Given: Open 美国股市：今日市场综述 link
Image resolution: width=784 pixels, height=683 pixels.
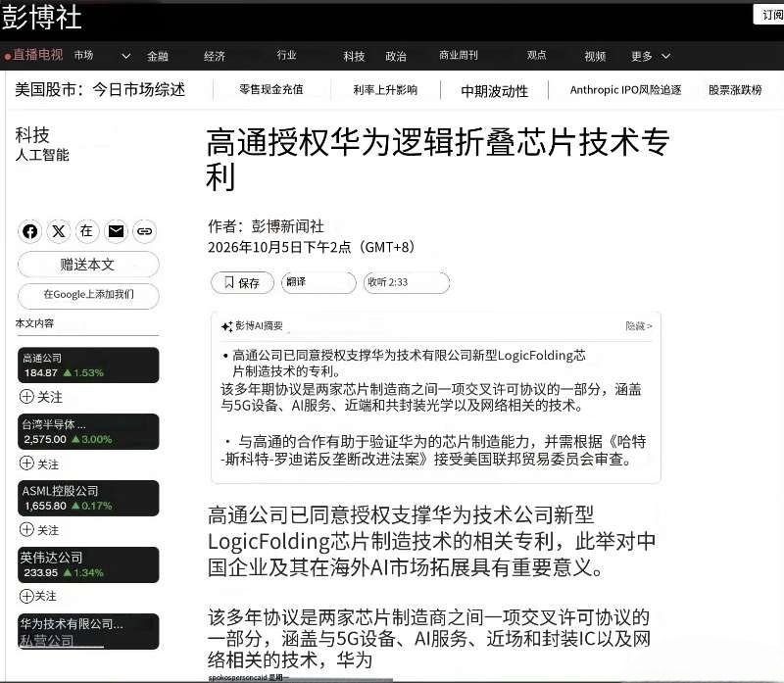Looking at the screenshot, I should click(x=100, y=89).
